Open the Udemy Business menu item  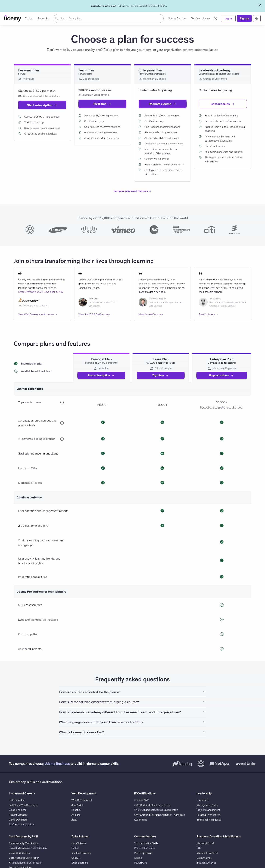(177, 19)
